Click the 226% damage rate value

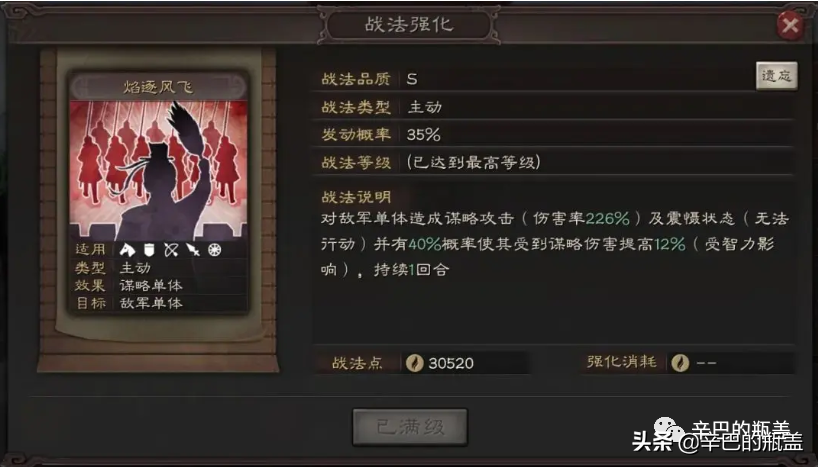click(x=607, y=218)
